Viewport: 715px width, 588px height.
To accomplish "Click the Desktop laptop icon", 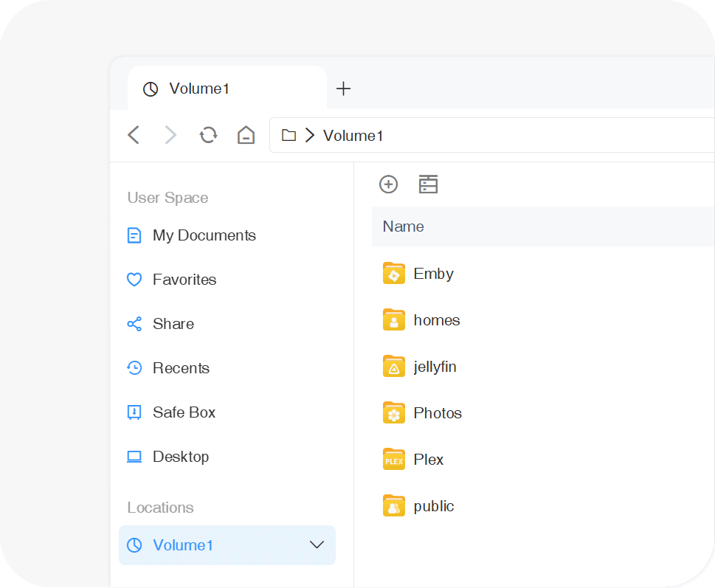I will (134, 456).
